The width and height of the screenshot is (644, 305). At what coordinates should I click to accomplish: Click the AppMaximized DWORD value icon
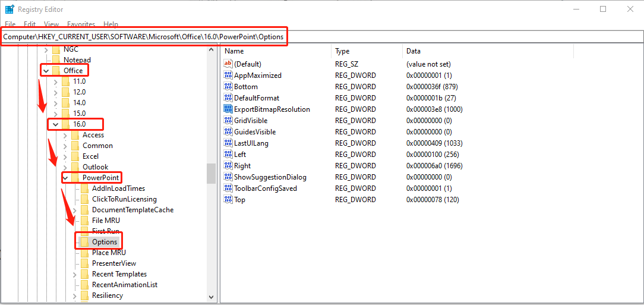pyautogui.click(x=228, y=76)
